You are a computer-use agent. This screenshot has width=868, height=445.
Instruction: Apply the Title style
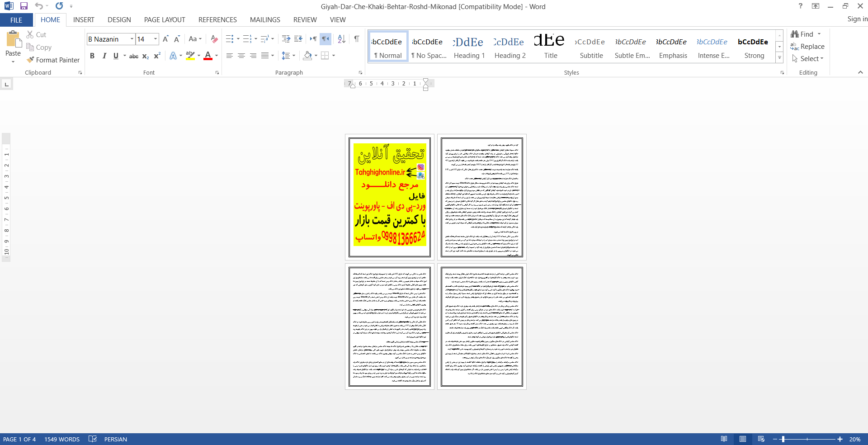(x=550, y=47)
